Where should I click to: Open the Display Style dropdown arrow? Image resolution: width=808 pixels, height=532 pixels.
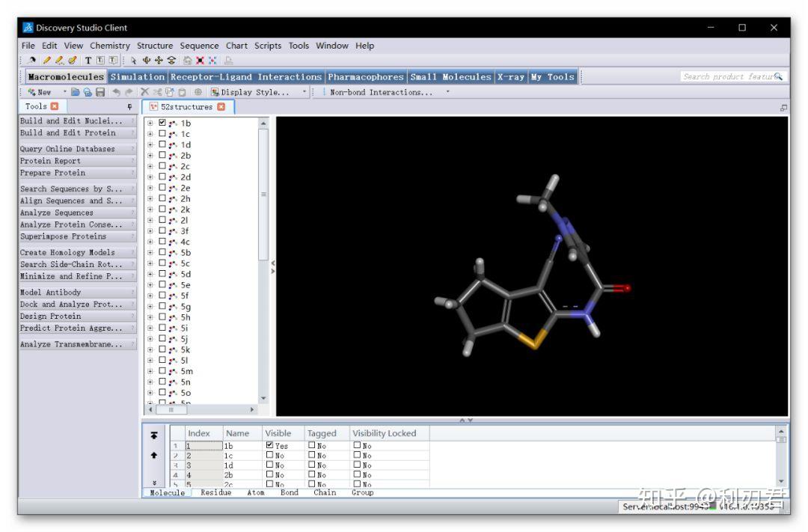tap(304, 92)
